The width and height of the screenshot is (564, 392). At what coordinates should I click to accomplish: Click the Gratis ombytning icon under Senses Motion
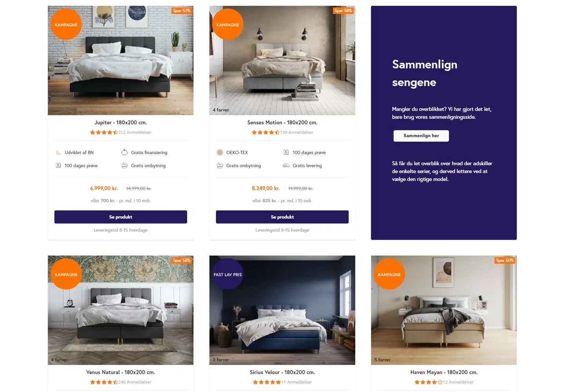[220, 165]
